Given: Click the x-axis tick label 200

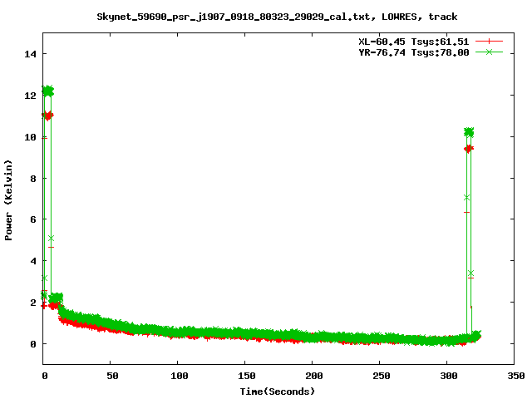Looking at the screenshot, I should [x=314, y=376].
